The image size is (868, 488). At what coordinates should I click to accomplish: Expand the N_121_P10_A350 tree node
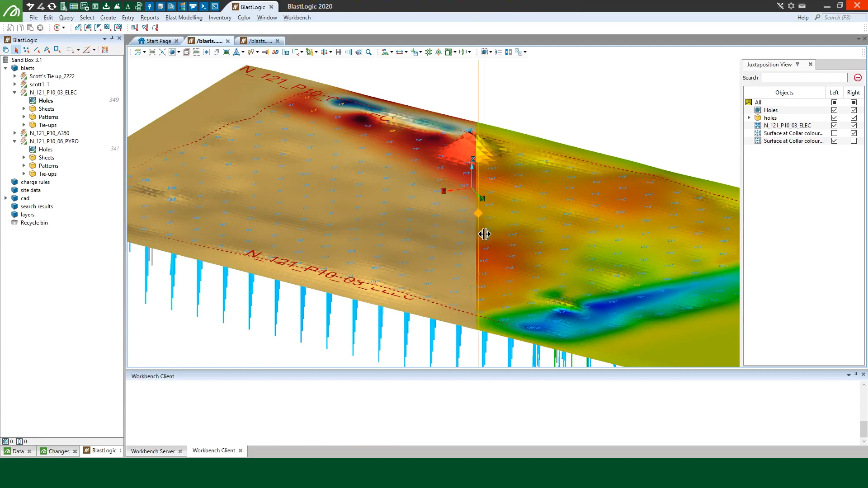15,133
